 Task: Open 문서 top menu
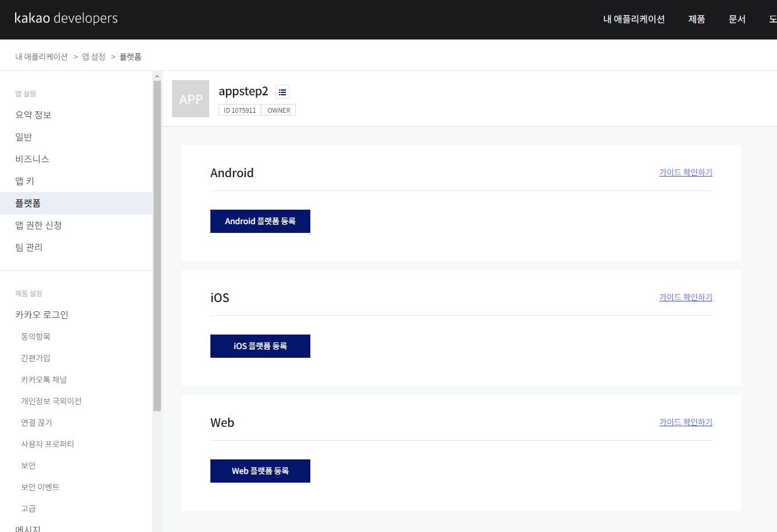737,19
